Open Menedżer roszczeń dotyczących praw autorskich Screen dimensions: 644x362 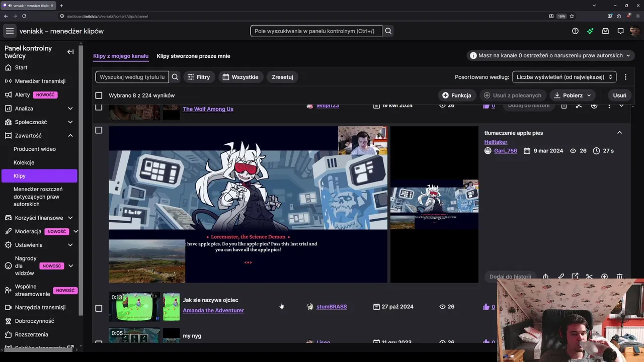[x=39, y=197]
